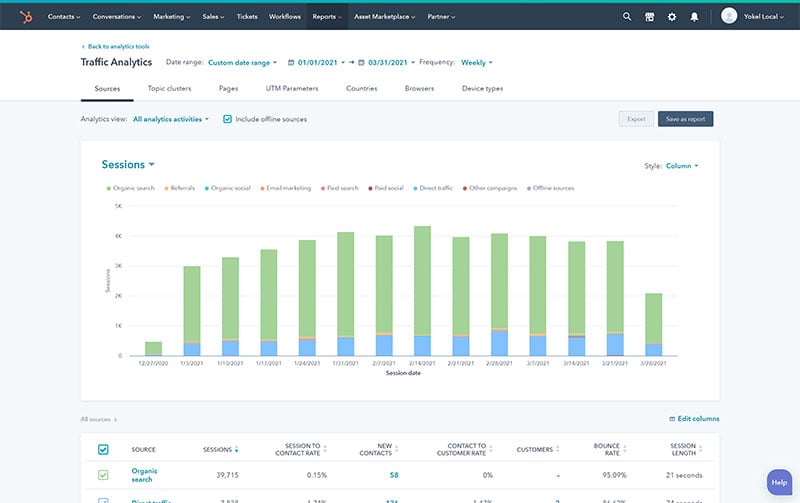Switch to Topic clusters tab
The width and height of the screenshot is (800, 503).
click(x=169, y=88)
